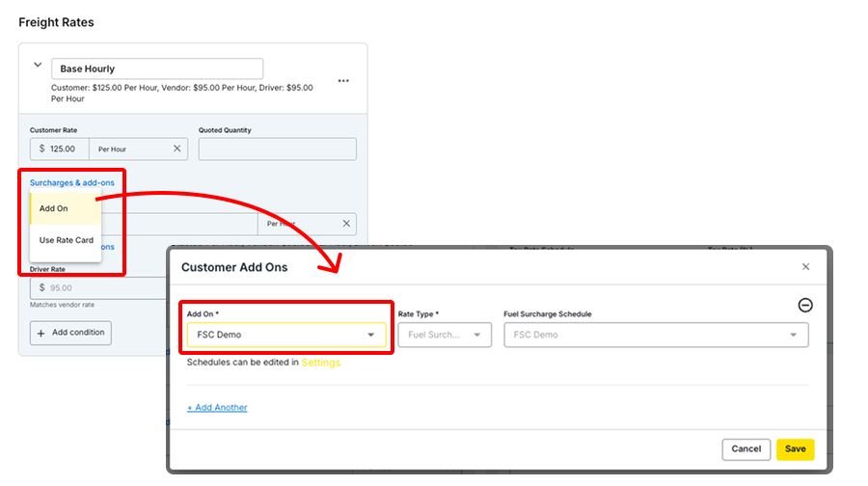This screenshot has width=868, height=486.
Task: Follow the Settings link for schedules
Action: point(320,363)
